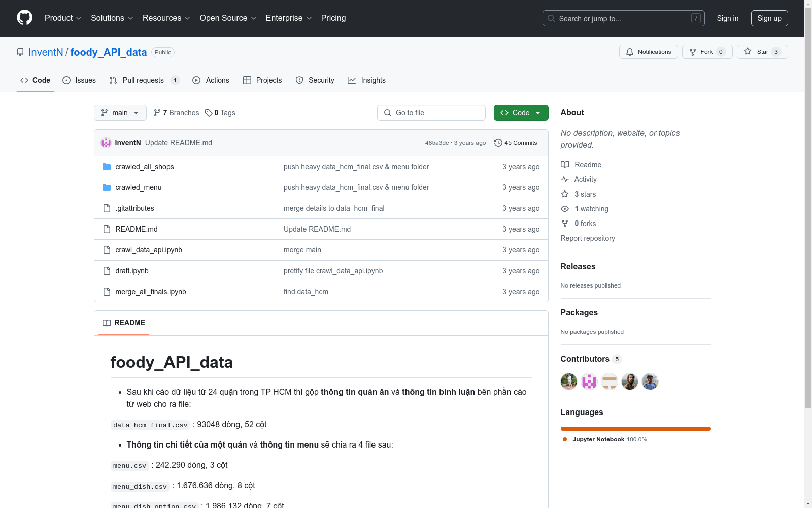
Task: Click the crawled_menu folder icon
Action: 107,187
